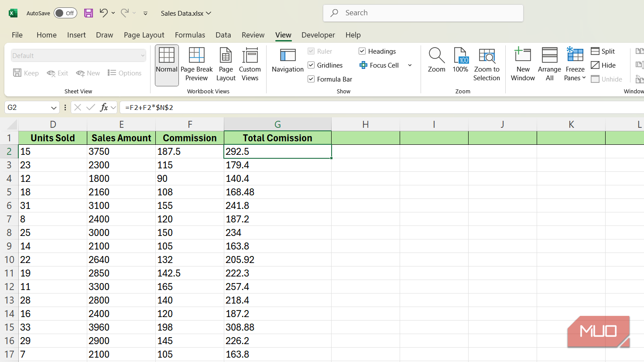Expand the Focus Cell dropdown arrow
Viewport: 644px width, 362px height.
(x=410, y=65)
